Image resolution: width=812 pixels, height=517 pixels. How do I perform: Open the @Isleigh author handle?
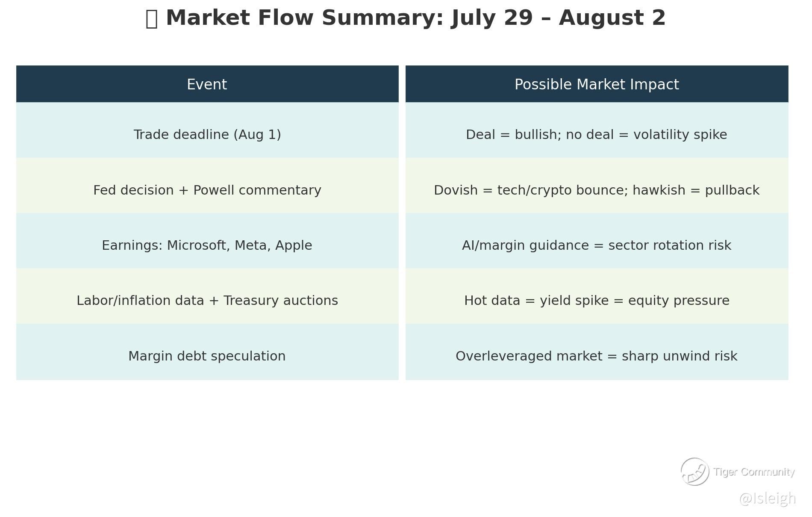pyautogui.click(x=767, y=499)
